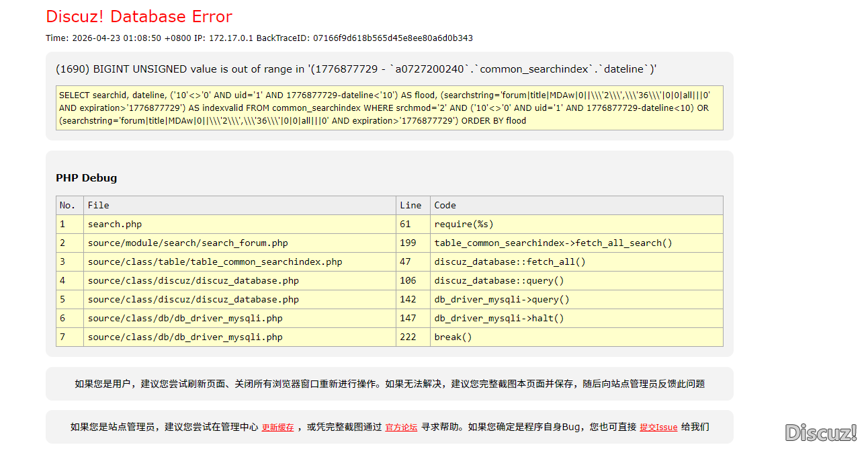Click the "Discuz! Database Error" heading
This screenshot has width=868, height=449.
coord(139,17)
